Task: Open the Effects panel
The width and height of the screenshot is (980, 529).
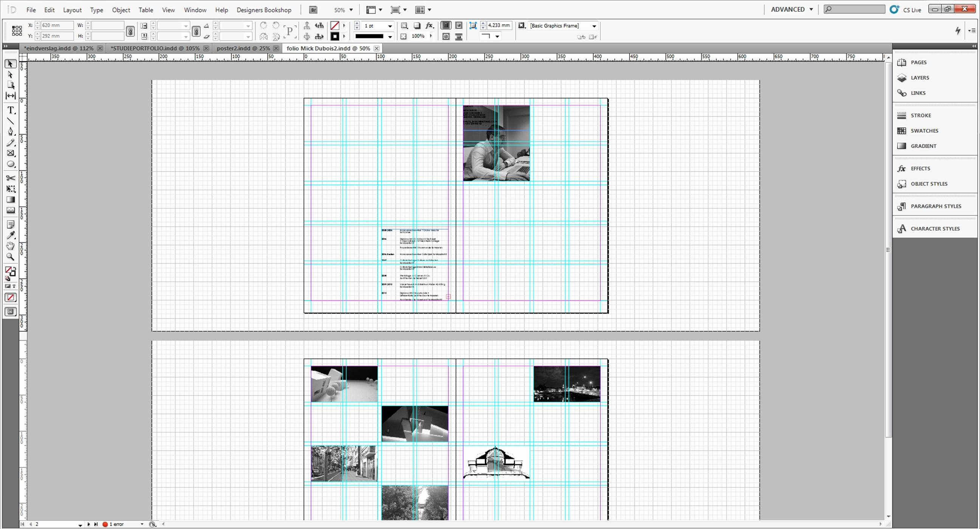Action: 920,168
